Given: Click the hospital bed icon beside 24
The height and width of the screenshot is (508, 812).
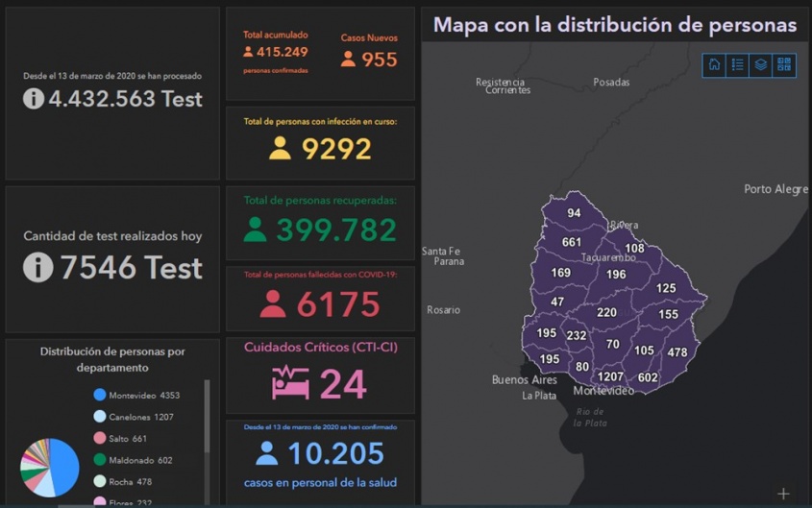Looking at the screenshot, I should [290, 383].
